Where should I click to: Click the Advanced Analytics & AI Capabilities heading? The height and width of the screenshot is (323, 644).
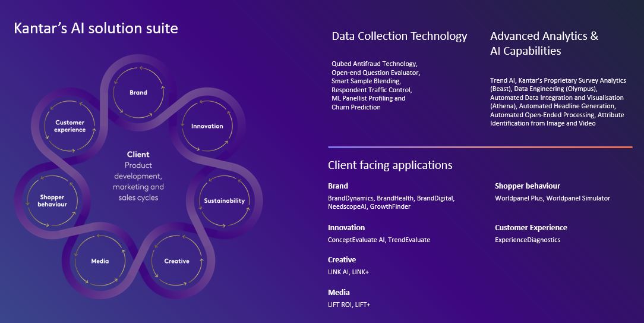click(x=544, y=43)
